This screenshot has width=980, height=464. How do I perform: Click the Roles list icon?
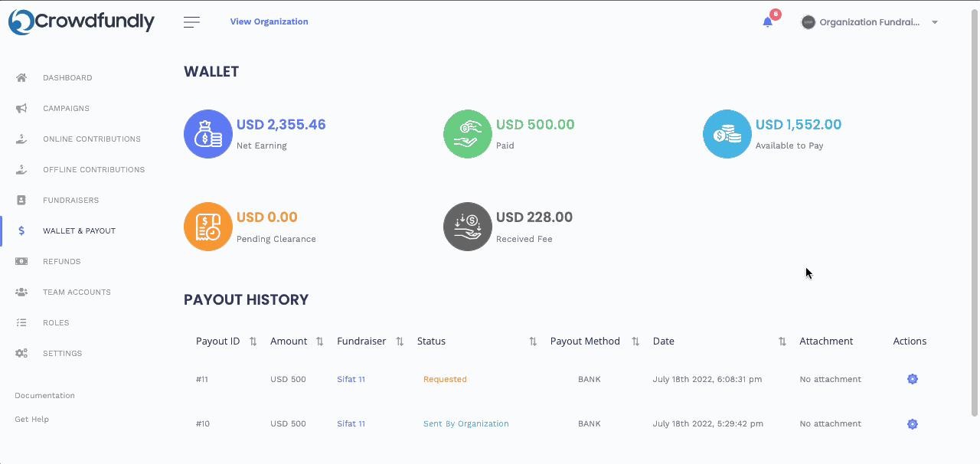coord(21,322)
